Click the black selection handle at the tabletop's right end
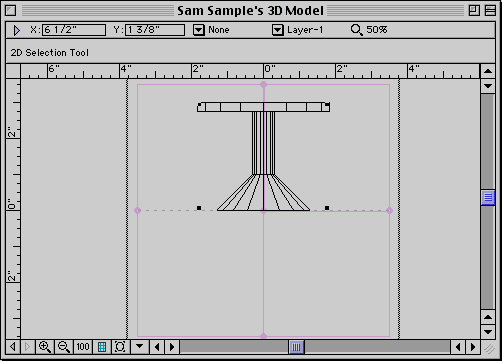This screenshot has height=361, width=502. 327,105
